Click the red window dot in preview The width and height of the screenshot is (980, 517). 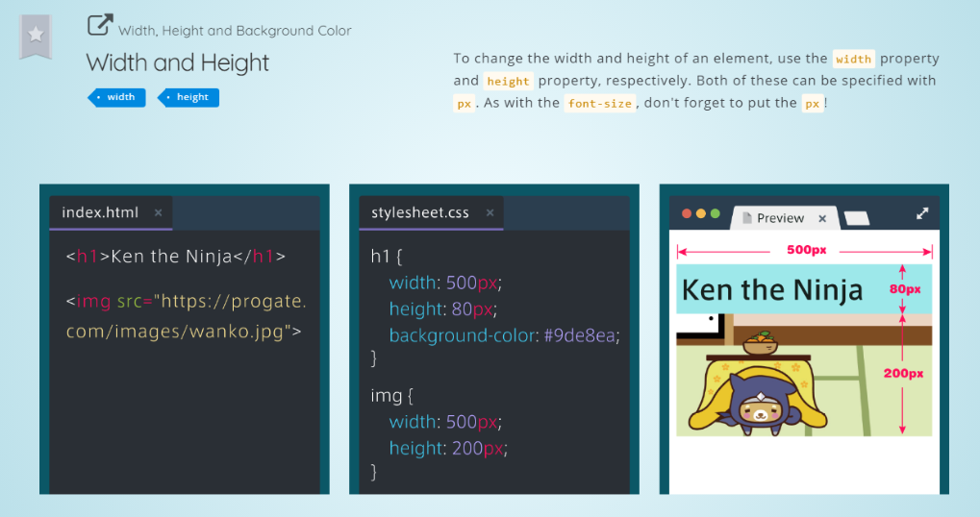pyautogui.click(x=687, y=213)
